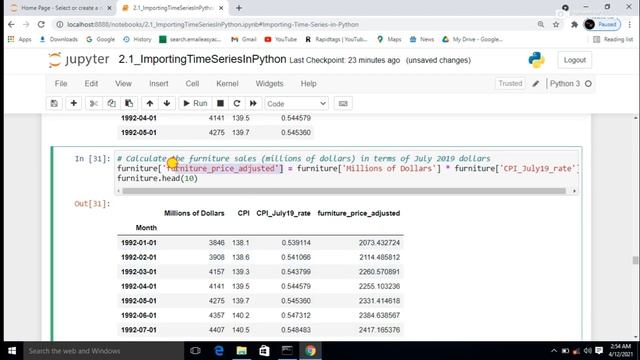
Task: Open the Gmail bookmark
Action: 244,39
